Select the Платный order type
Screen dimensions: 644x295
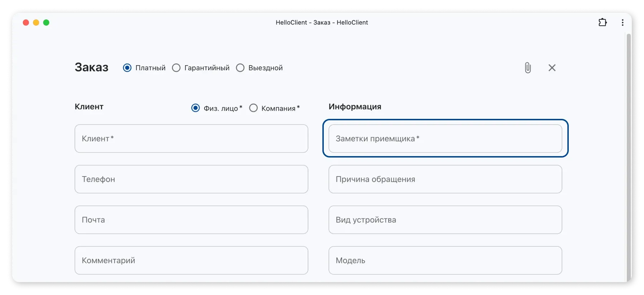coord(127,68)
